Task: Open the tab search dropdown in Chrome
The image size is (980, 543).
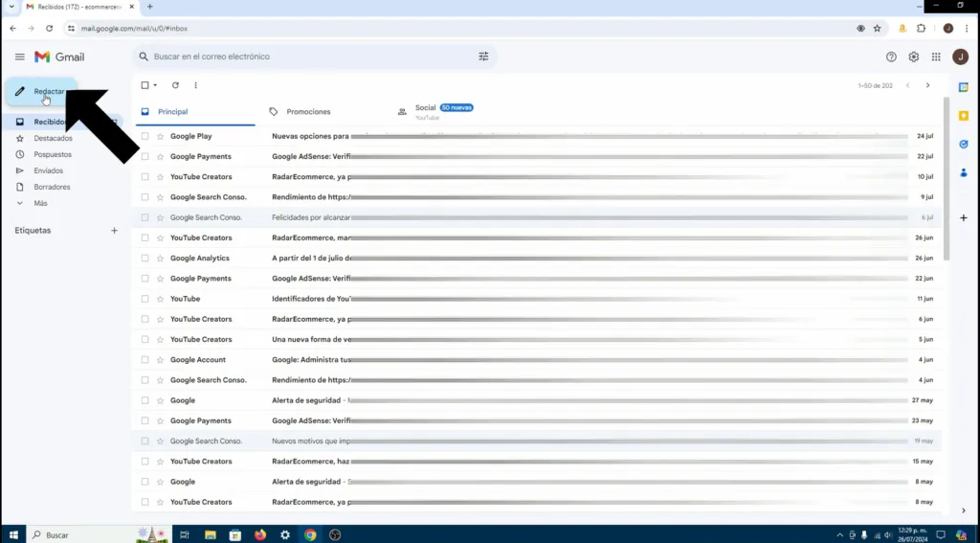Action: point(11,7)
